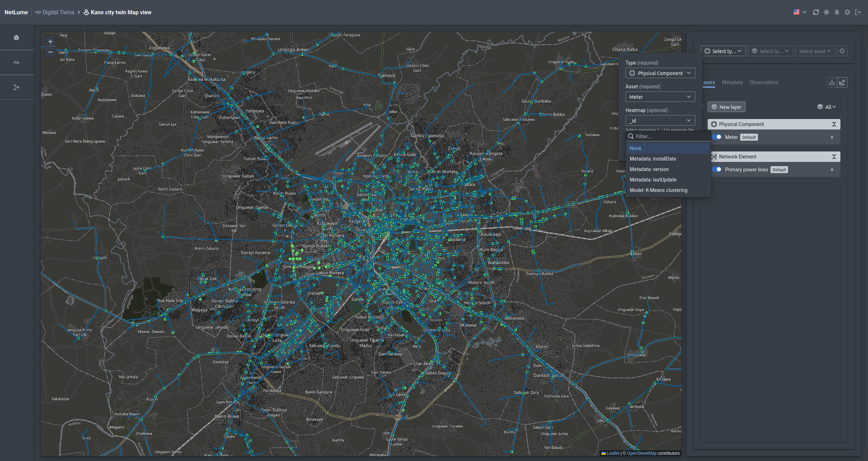Click the logout icon in top bar
The height and width of the screenshot is (461, 868).
pos(858,12)
